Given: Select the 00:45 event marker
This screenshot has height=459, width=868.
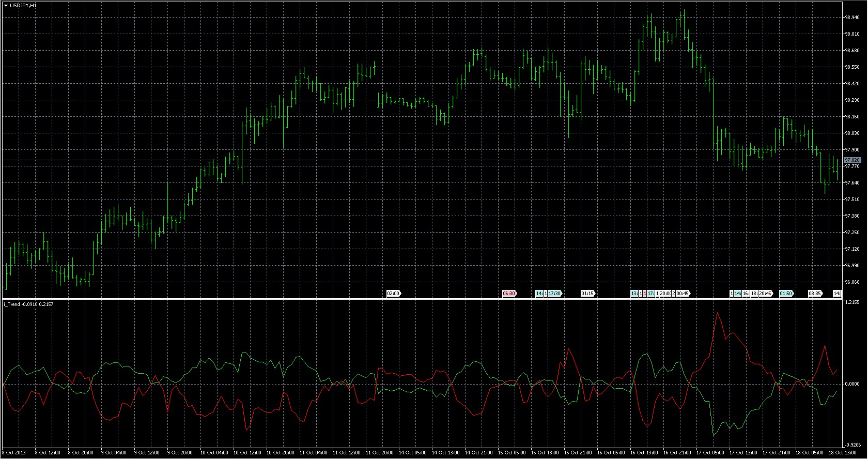Looking at the screenshot, I should pyautogui.click(x=683, y=294).
